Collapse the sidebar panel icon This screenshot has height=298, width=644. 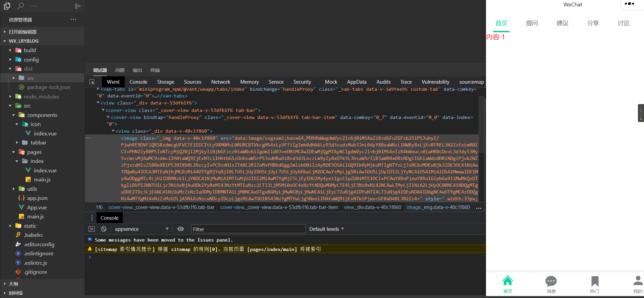tap(78, 6)
